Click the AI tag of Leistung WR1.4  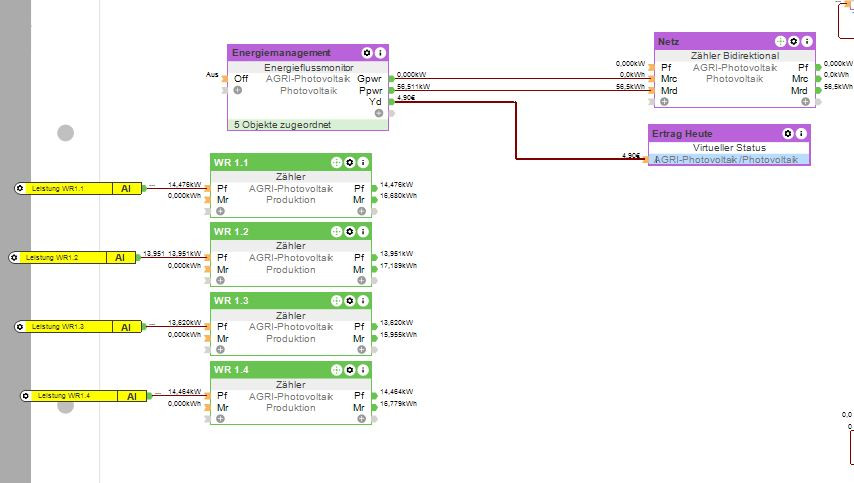pos(132,396)
